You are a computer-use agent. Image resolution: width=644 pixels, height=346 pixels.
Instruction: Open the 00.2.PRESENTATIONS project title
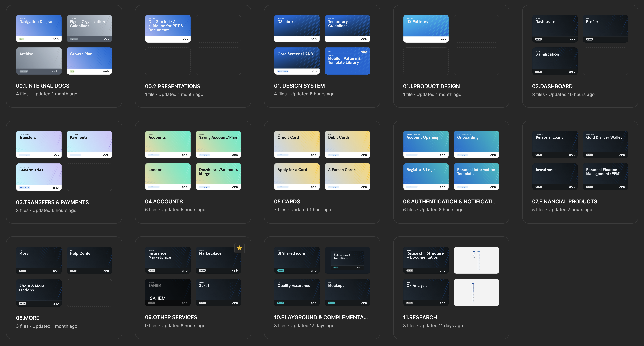pos(173,86)
